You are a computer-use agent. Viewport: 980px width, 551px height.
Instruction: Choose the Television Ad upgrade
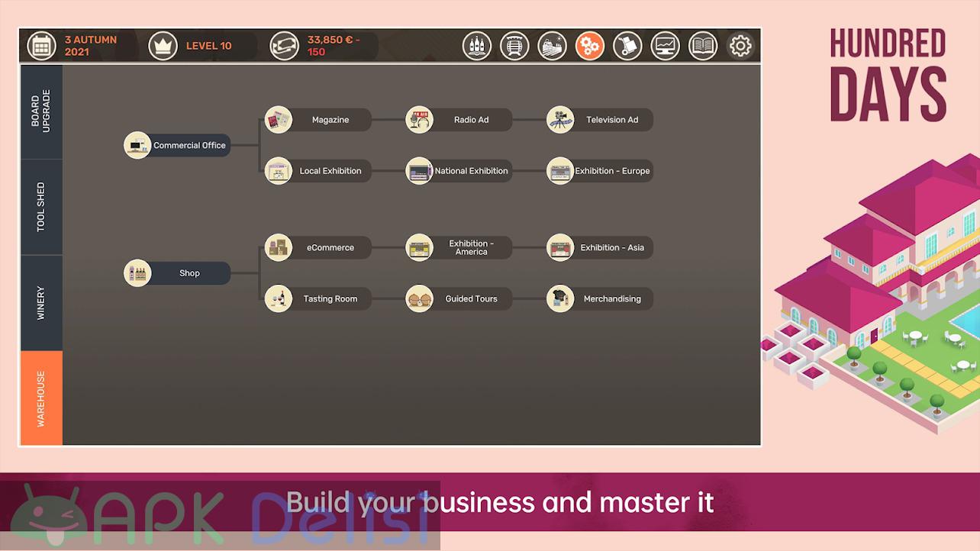click(x=601, y=120)
